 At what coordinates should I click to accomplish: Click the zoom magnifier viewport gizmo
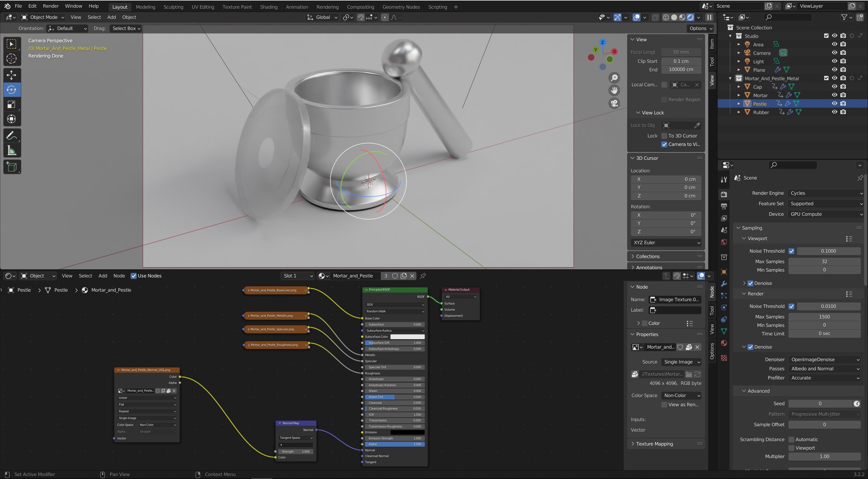point(614,78)
